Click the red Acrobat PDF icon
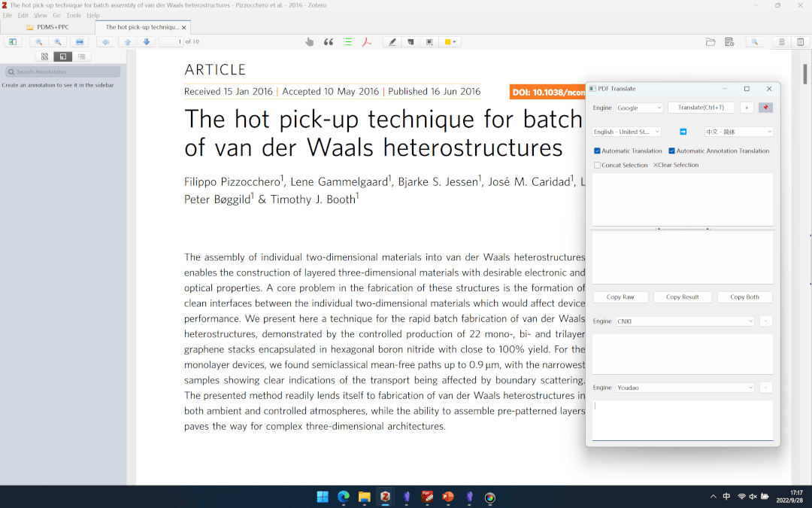The image size is (812, 508). (x=367, y=42)
